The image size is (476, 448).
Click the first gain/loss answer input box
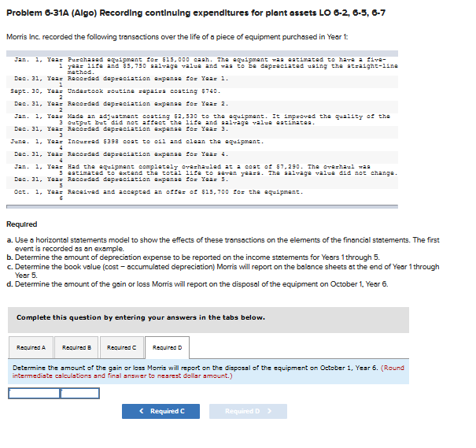click(x=34, y=394)
